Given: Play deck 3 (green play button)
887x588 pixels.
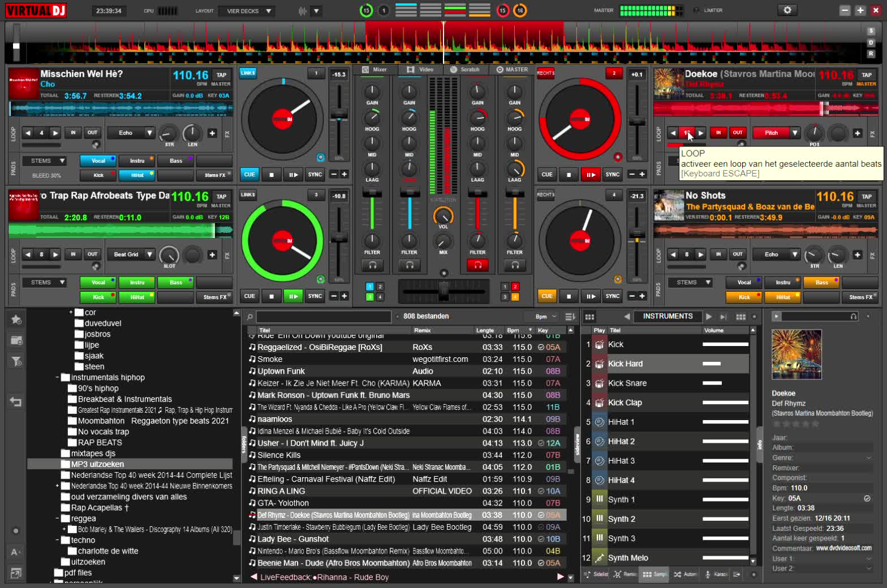Looking at the screenshot, I should (293, 296).
